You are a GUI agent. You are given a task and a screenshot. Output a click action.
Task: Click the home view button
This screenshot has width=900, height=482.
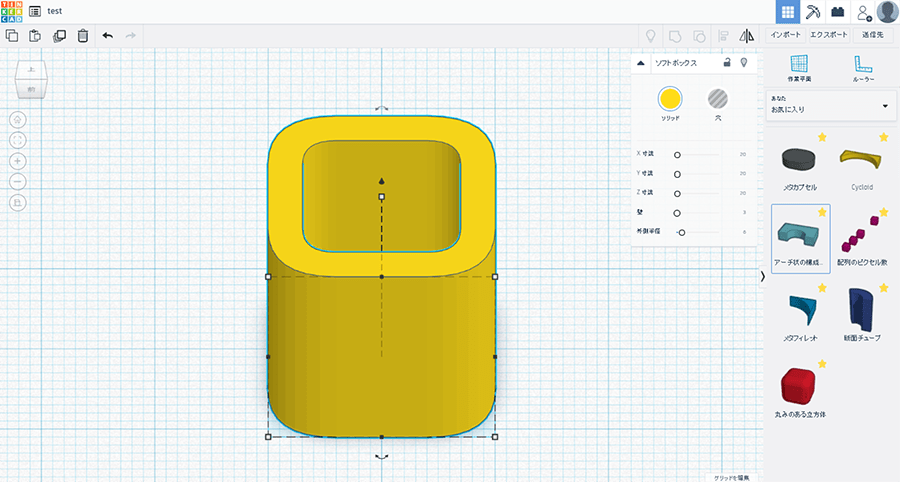[x=18, y=118]
